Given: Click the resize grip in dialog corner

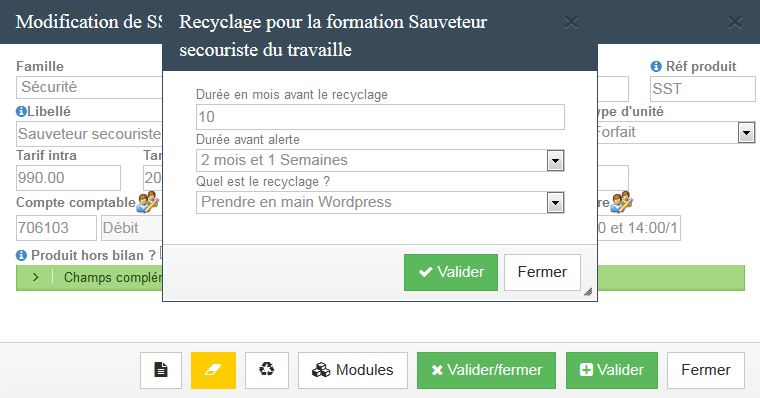Looking at the screenshot, I should [x=588, y=291].
